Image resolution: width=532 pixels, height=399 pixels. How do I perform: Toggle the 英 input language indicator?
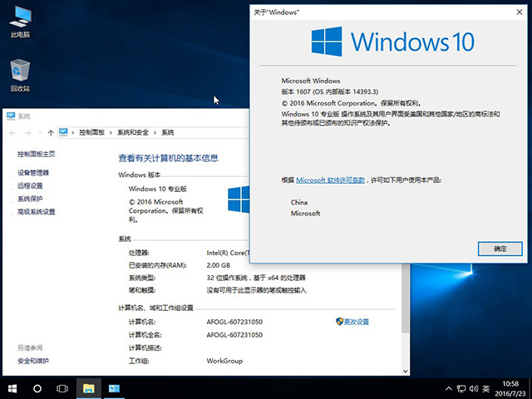tap(485, 388)
